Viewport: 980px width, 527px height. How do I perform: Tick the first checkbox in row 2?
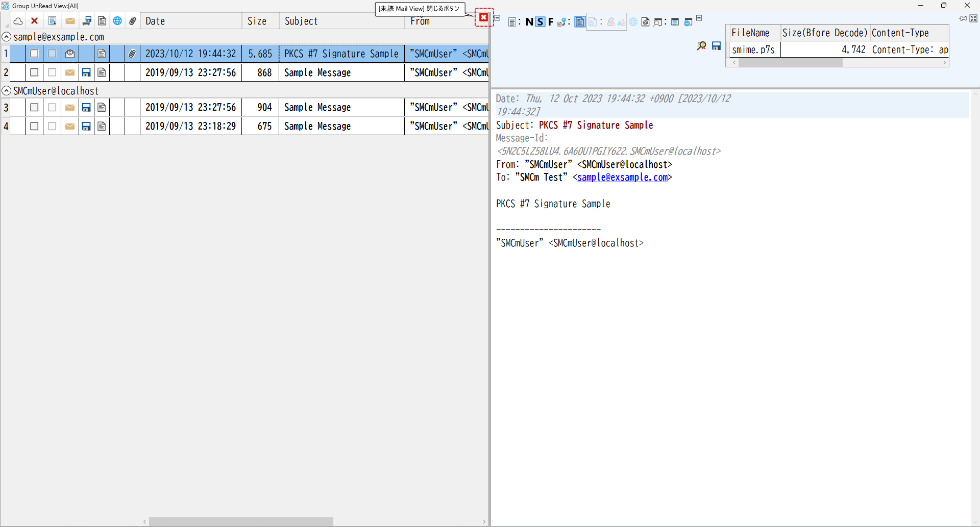(34, 72)
